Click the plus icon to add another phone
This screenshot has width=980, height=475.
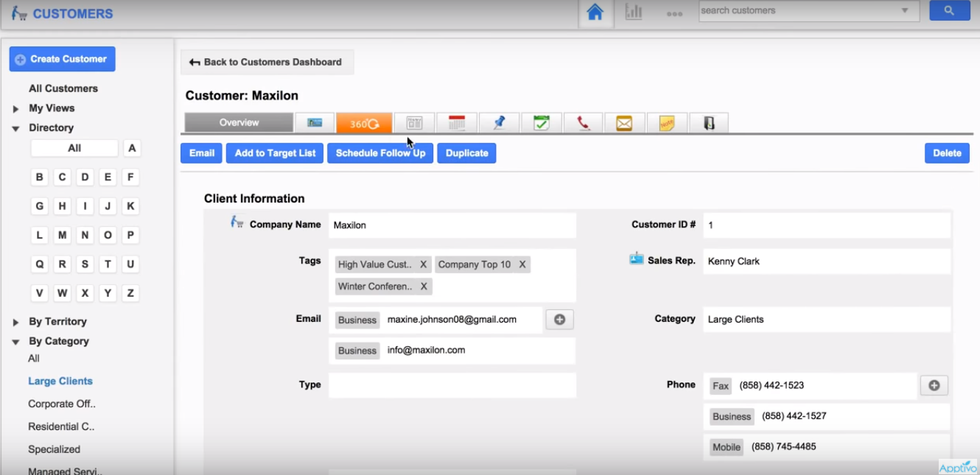(x=933, y=384)
